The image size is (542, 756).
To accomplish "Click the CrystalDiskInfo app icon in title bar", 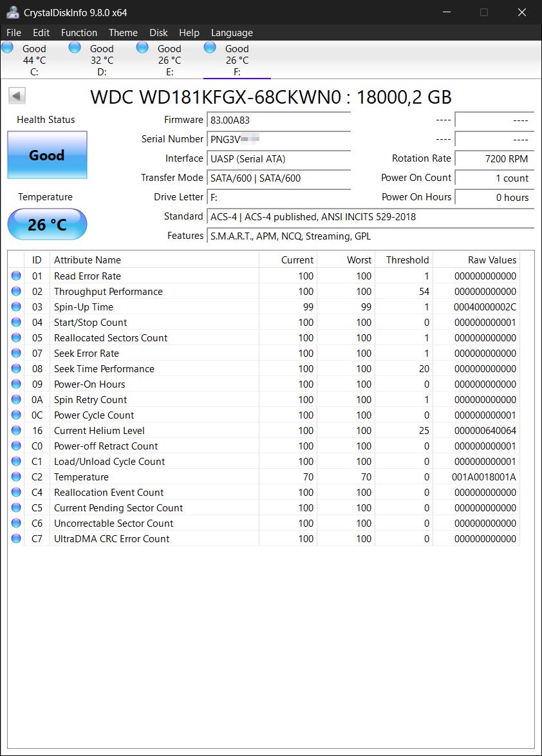I will pos(12,12).
